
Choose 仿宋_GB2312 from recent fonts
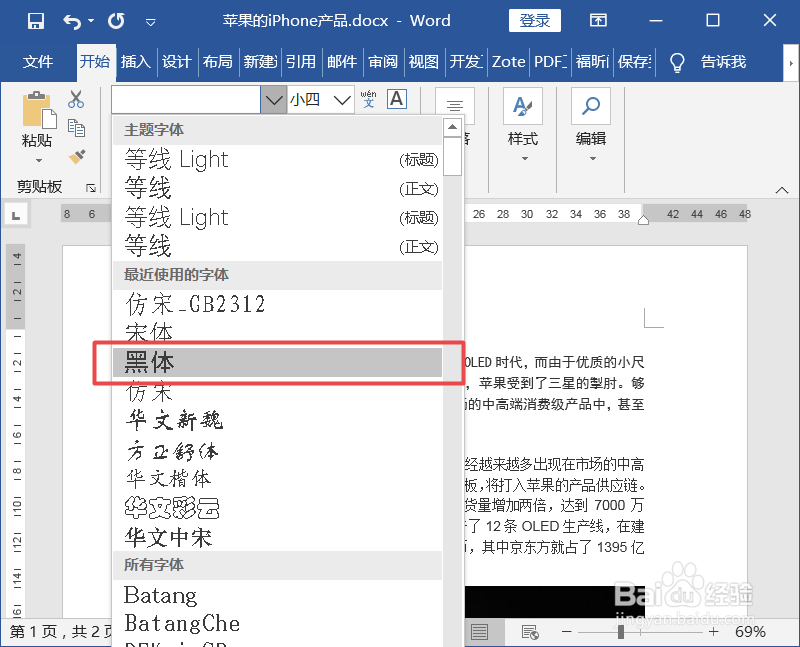tap(278, 304)
